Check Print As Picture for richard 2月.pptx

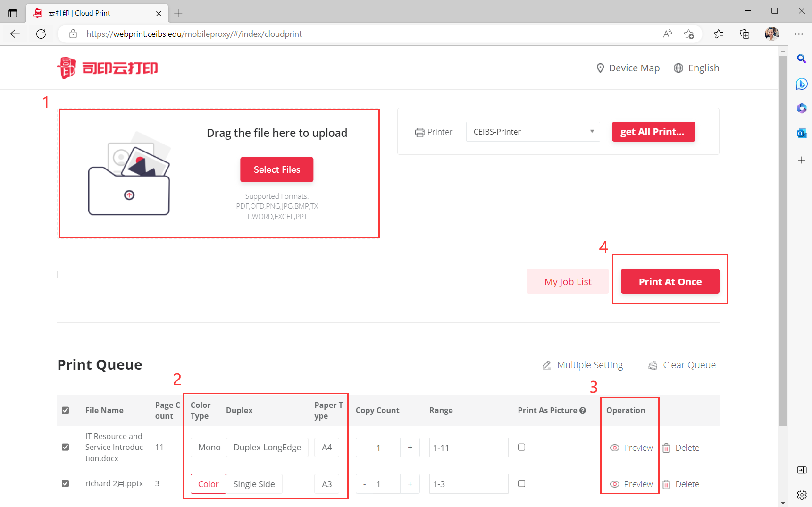click(521, 483)
